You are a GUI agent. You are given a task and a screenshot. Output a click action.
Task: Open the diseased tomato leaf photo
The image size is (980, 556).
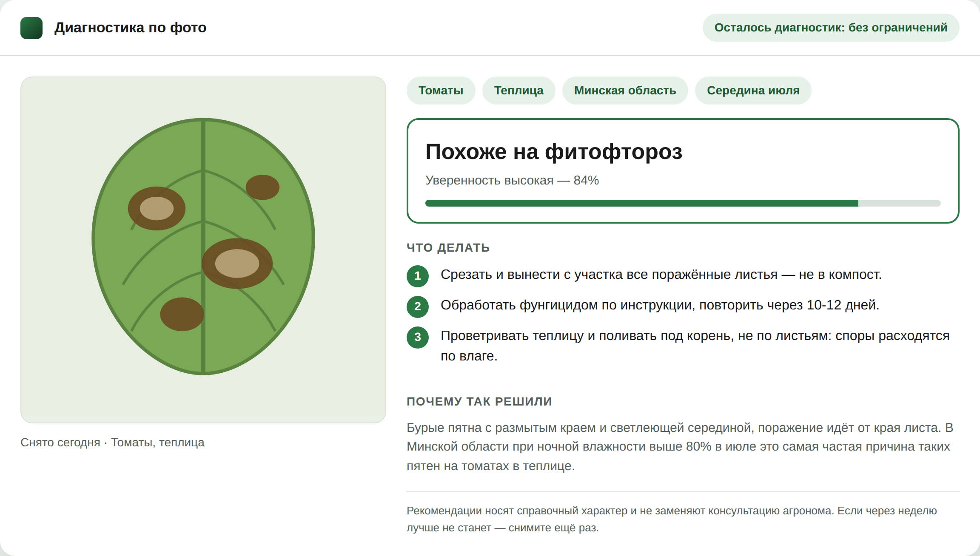pyautogui.click(x=203, y=250)
